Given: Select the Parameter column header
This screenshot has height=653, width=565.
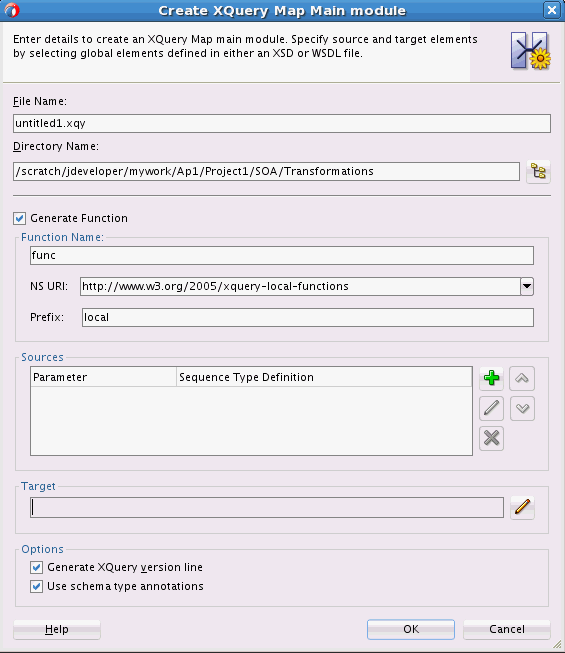Looking at the screenshot, I should click(104, 377).
